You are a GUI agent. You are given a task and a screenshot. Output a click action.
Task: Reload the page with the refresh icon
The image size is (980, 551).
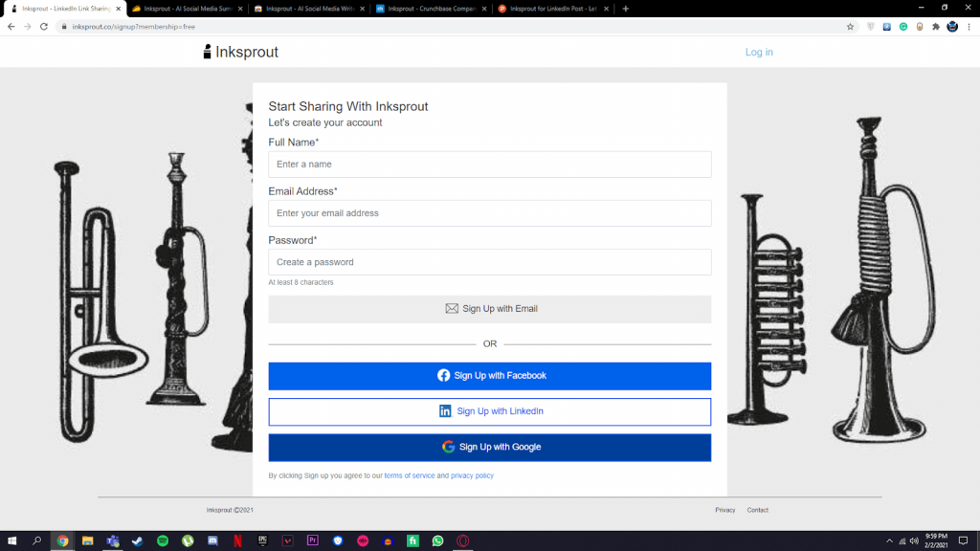tap(44, 27)
